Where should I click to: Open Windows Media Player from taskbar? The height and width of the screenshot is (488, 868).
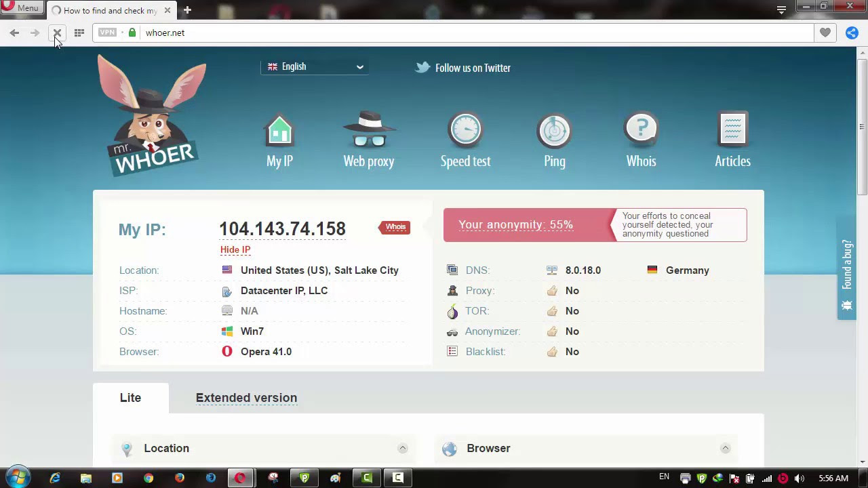point(117,478)
